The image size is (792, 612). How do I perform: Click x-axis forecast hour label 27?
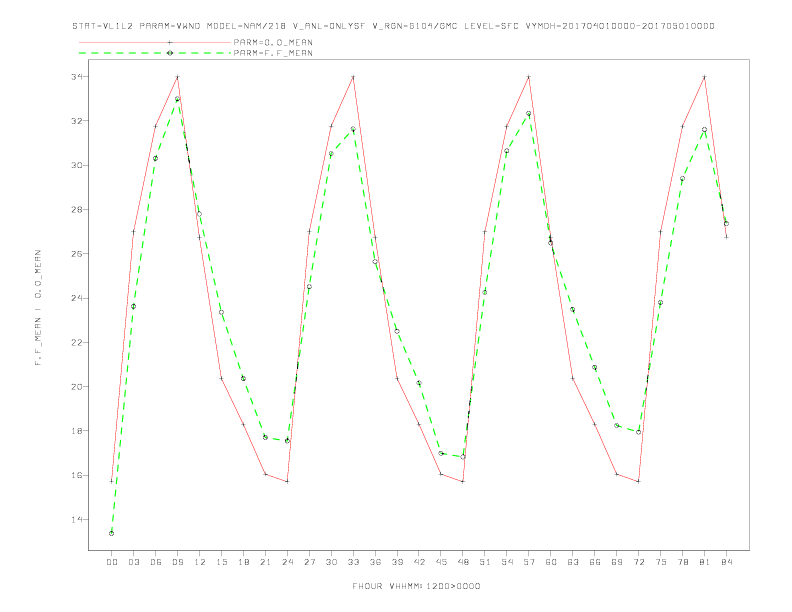(x=309, y=562)
